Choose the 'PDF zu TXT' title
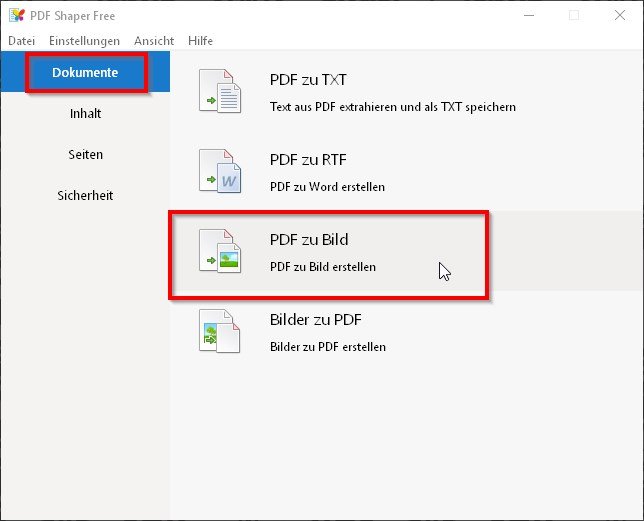 click(x=308, y=80)
